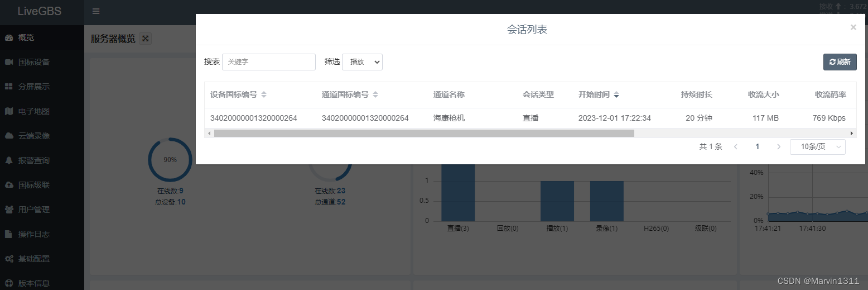Click scrollbar right arrow in table

[852, 133]
